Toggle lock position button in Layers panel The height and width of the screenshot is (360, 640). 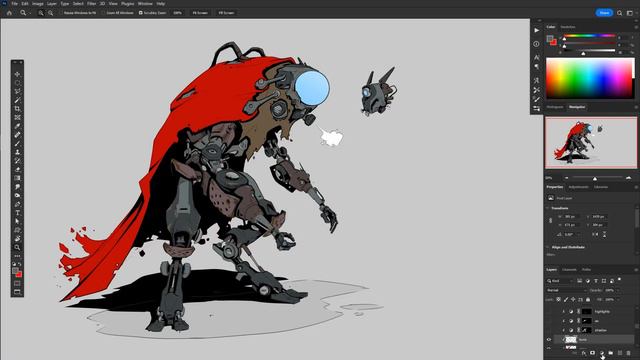(x=573, y=300)
